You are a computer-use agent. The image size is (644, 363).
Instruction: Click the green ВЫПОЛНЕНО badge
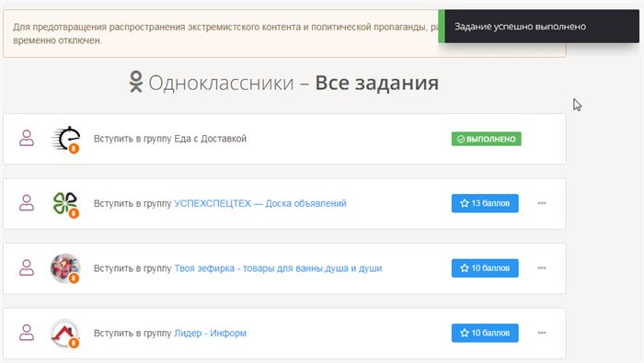point(487,139)
